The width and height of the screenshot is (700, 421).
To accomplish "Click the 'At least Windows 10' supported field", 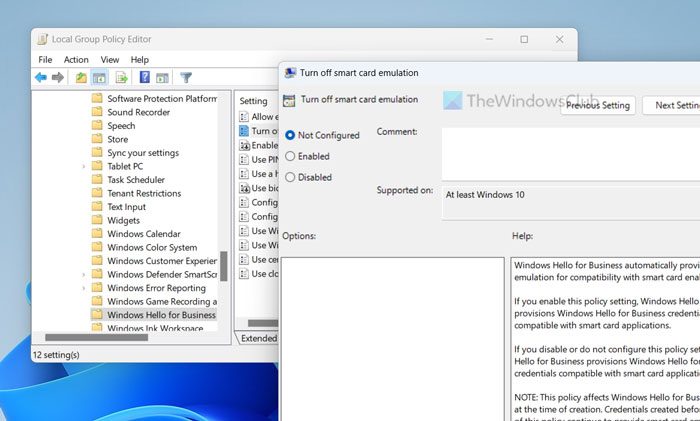I will (x=571, y=202).
